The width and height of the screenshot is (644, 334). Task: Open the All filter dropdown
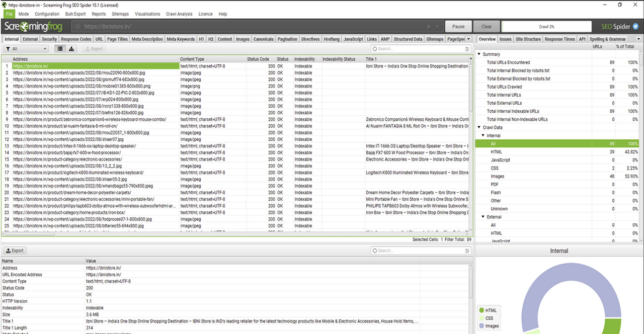click(x=26, y=49)
